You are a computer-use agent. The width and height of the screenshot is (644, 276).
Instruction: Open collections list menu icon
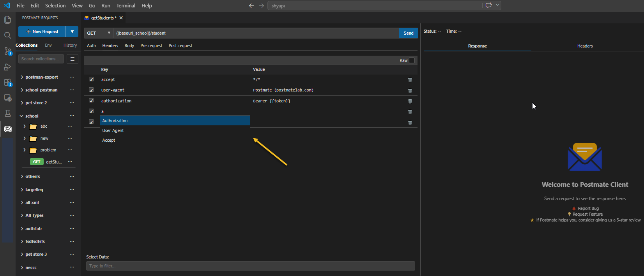(x=73, y=59)
